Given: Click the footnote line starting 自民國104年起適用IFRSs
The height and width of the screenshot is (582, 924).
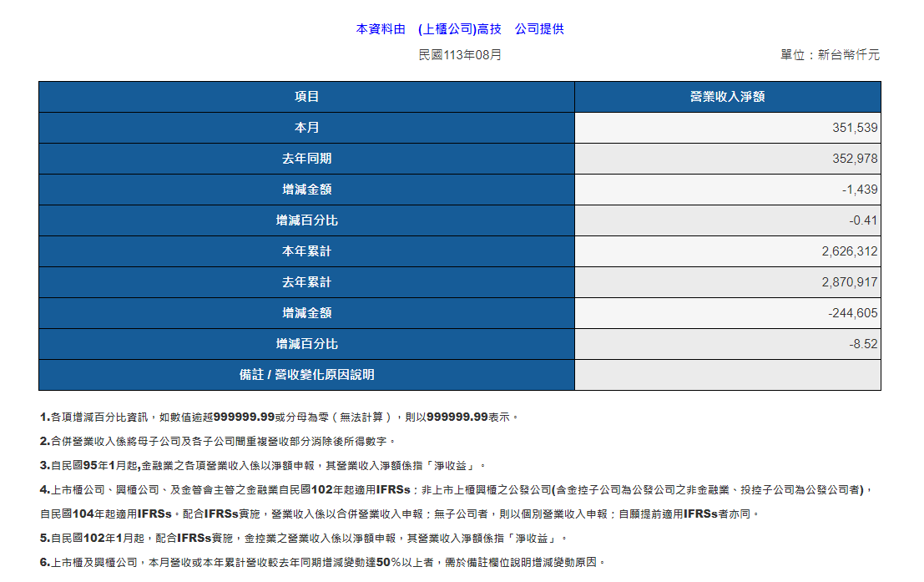Looking at the screenshot, I should tap(400, 514).
